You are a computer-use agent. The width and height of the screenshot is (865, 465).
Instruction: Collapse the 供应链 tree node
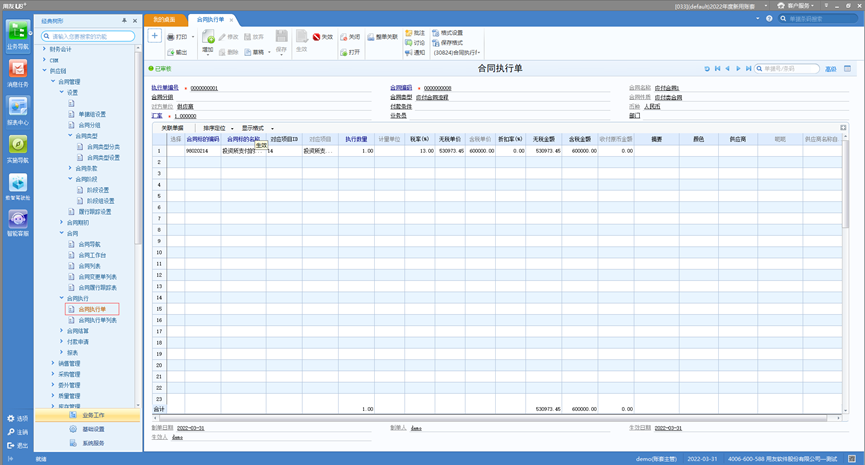[45, 71]
